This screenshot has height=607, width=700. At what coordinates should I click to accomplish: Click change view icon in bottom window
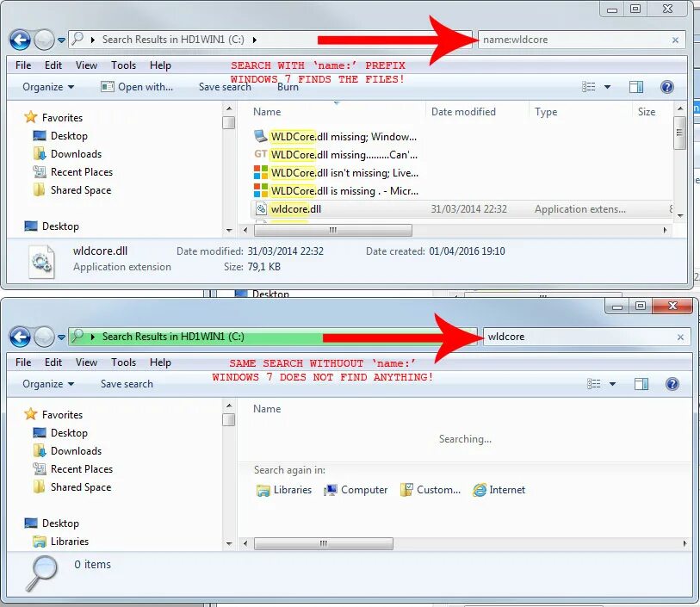click(593, 384)
